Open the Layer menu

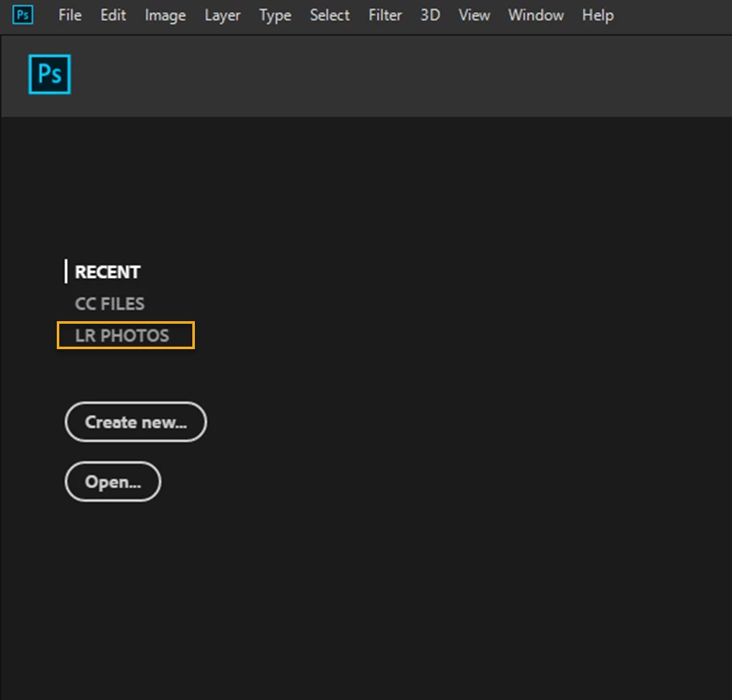pos(222,15)
